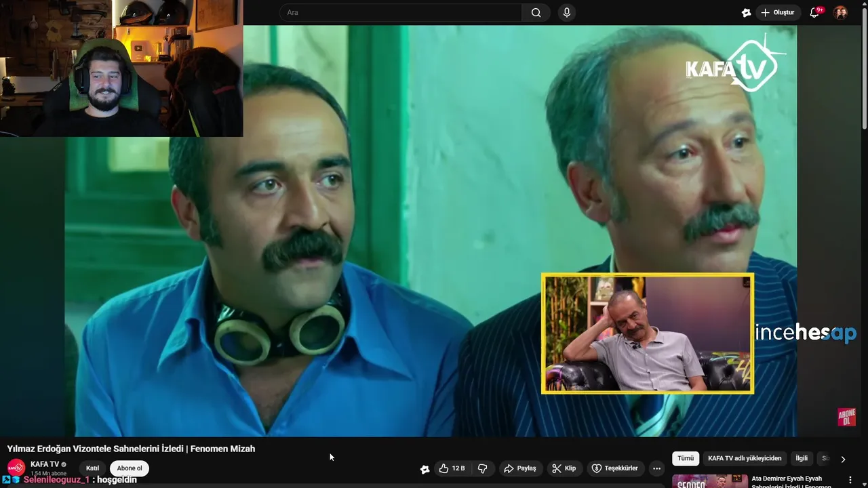The width and height of the screenshot is (868, 488).
Task: Open the Ata Demirer recommended video thumbnail
Action: (710, 481)
